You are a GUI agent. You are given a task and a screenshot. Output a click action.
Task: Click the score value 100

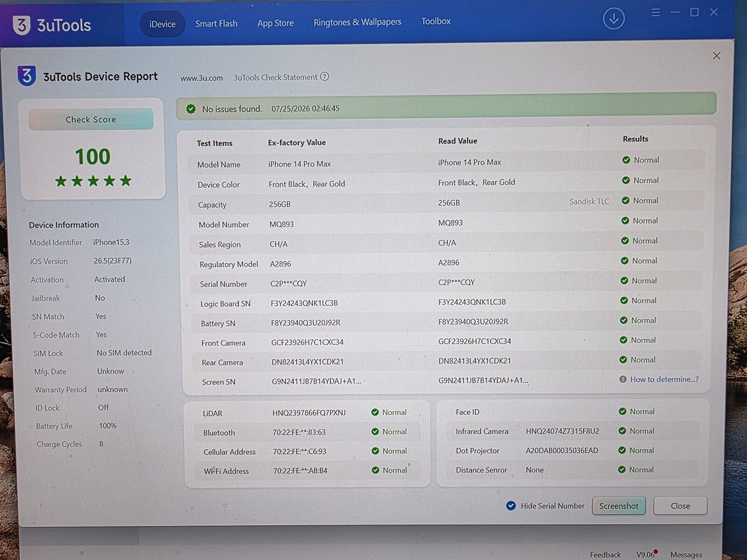pyautogui.click(x=93, y=157)
